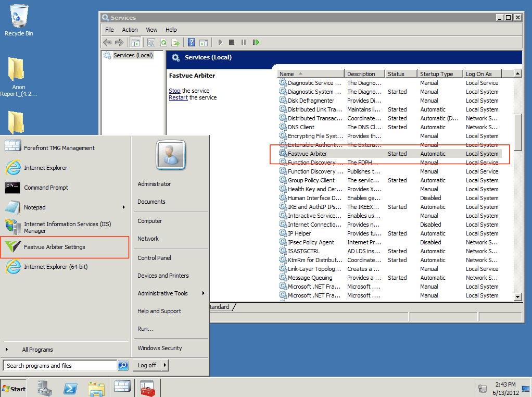This screenshot has height=397, width=532.
Task: Open Devices and Printers
Action: point(163,276)
